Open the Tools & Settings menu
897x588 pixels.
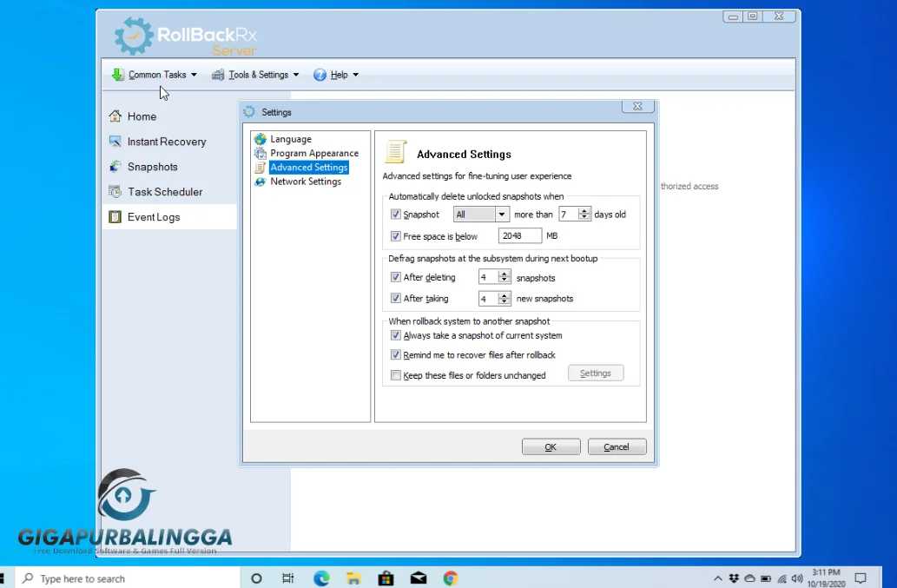[255, 75]
